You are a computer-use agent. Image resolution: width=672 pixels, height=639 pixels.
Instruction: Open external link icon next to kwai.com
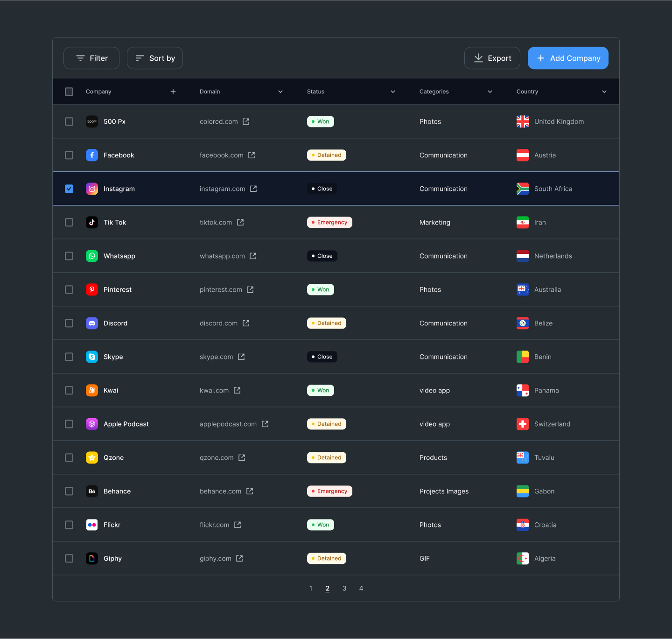237,390
